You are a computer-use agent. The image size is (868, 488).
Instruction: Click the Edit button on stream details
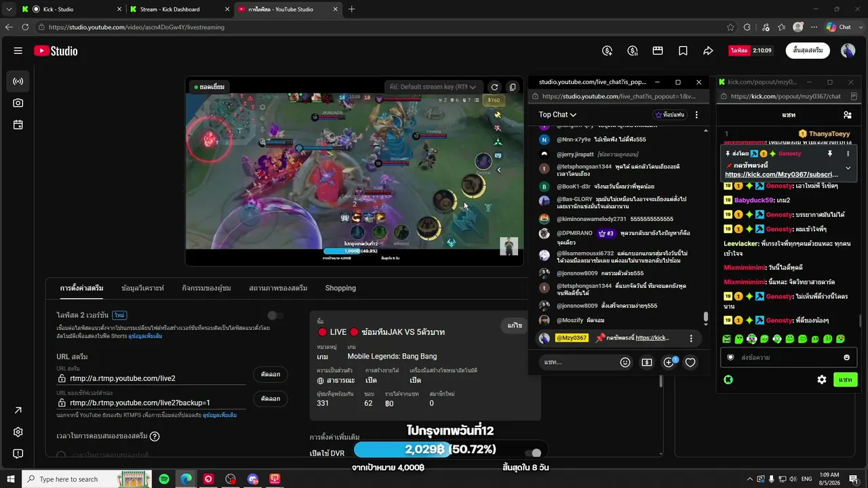click(x=515, y=325)
